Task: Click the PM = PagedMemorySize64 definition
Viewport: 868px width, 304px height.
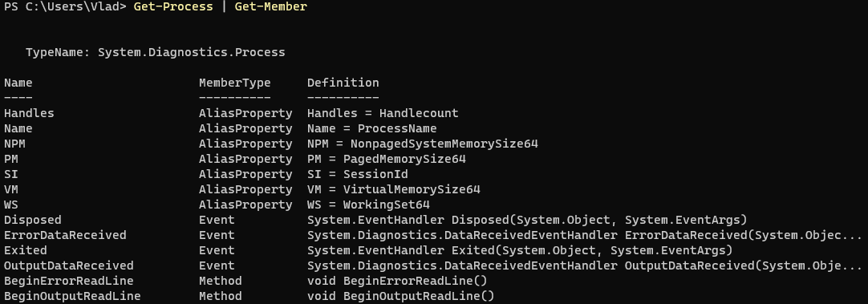Action: point(387,159)
